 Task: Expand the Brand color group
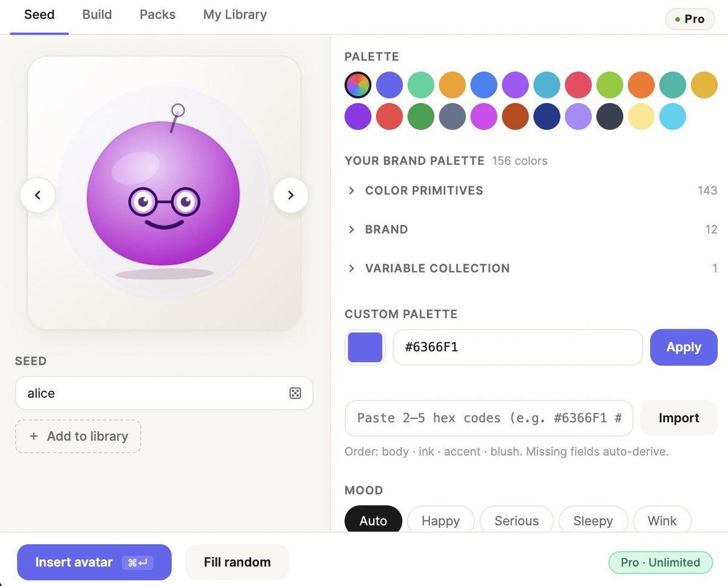pos(531,229)
